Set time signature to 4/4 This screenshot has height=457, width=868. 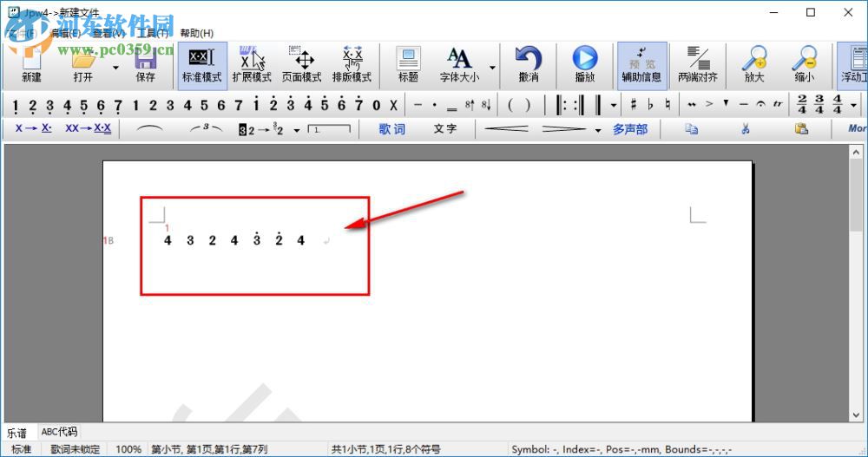click(x=837, y=104)
